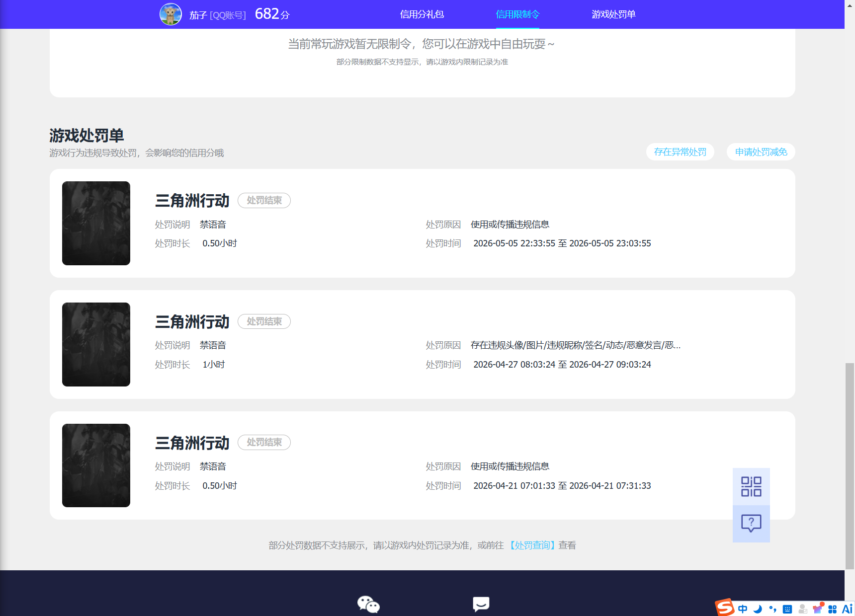Click 使用或传播违规信息 on 2026-05-05 penalty
This screenshot has width=855, height=616.
point(510,225)
